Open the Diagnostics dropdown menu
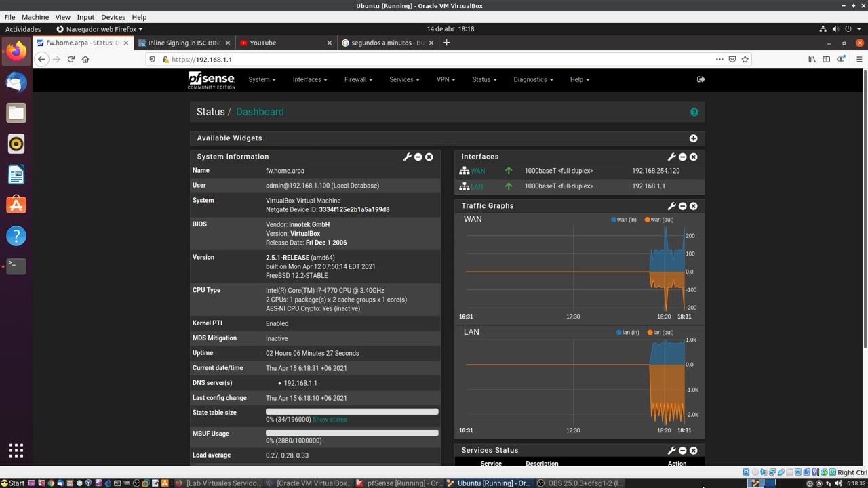This screenshot has height=488, width=868. pos(533,79)
